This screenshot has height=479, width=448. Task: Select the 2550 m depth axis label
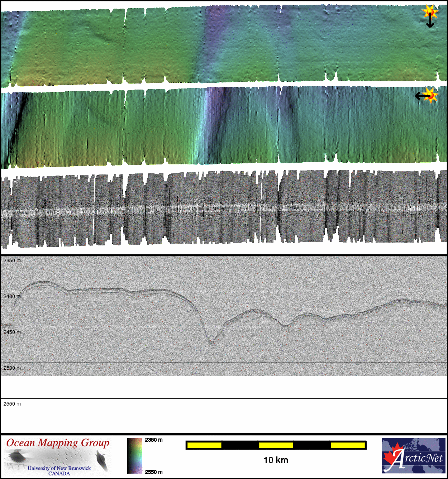point(12,404)
